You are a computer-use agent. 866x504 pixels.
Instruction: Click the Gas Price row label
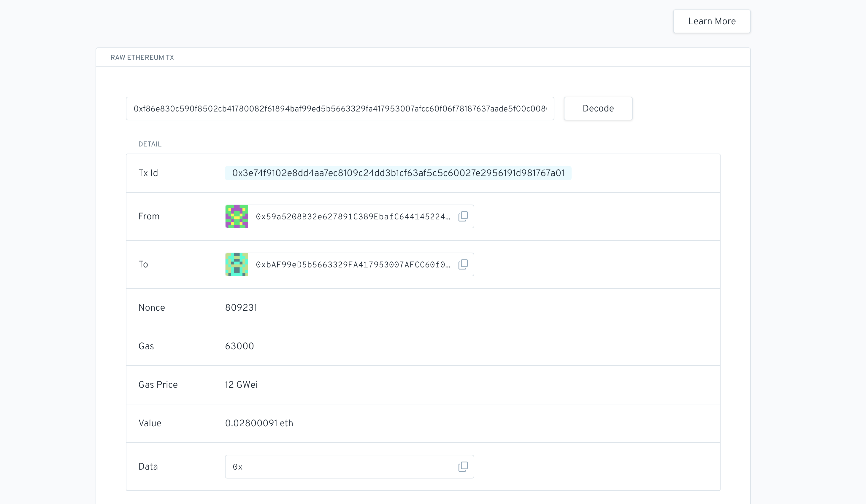coord(158,385)
